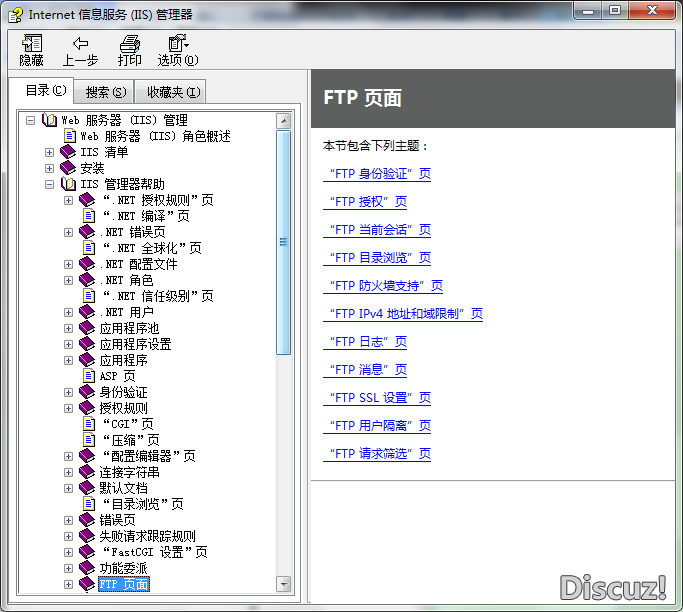The width and height of the screenshot is (683, 612).
Task: Click the Print (打印) printer icon
Action: [x=129, y=44]
